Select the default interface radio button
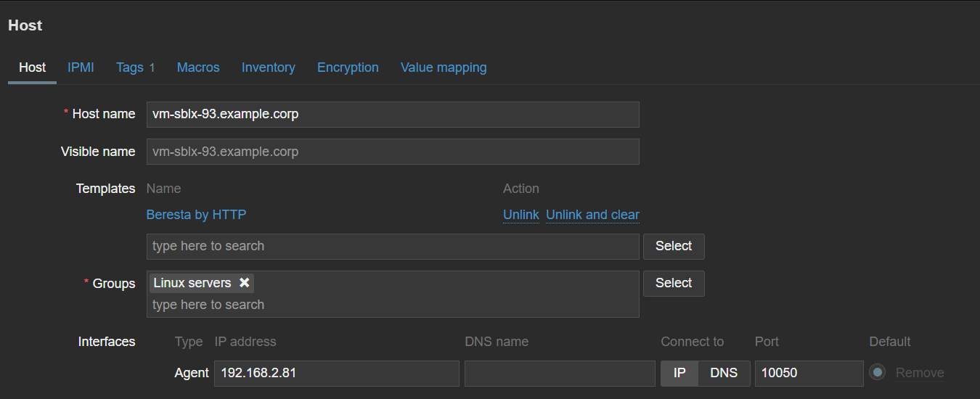This screenshot has width=980, height=399. (878, 373)
